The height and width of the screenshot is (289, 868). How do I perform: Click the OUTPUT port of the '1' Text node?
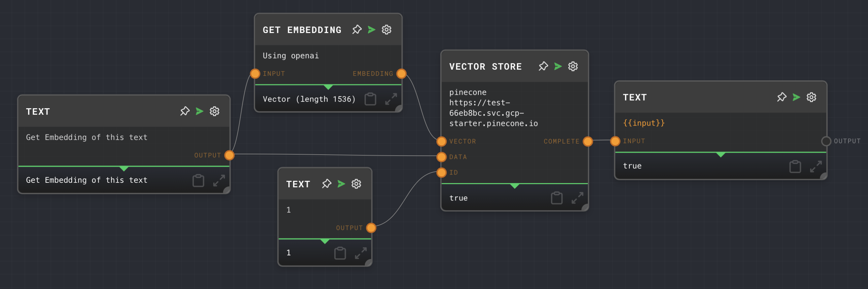(x=371, y=228)
